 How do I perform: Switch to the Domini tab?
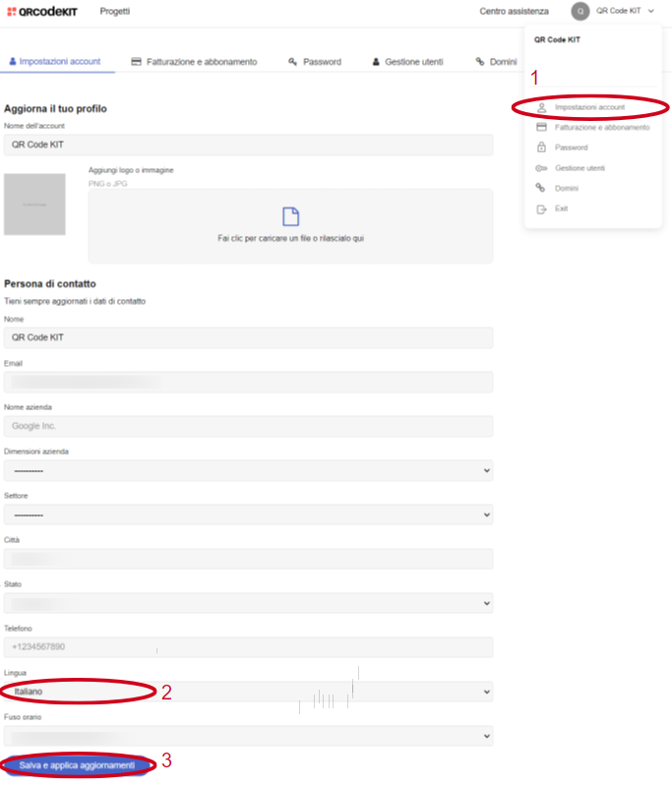(496, 62)
